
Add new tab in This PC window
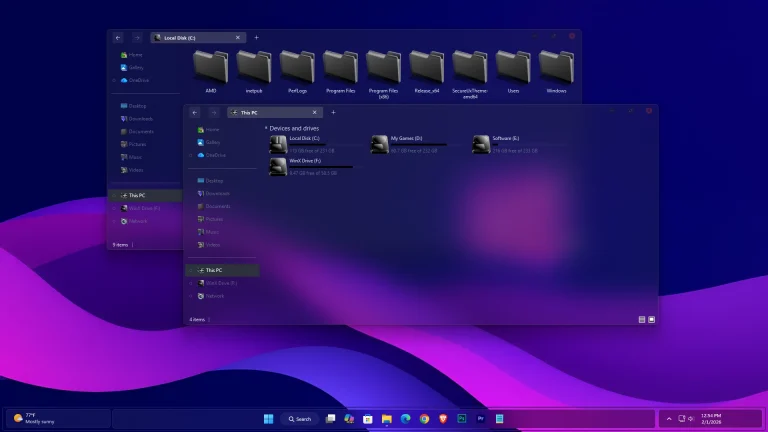pos(333,112)
